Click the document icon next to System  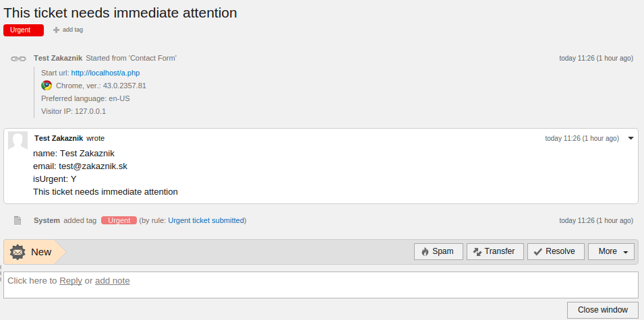click(18, 220)
